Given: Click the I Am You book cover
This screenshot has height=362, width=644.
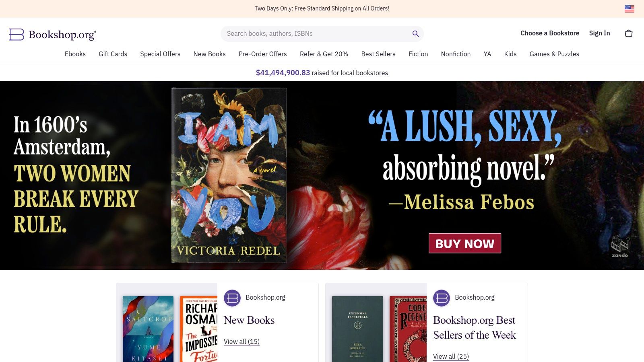Looking at the screenshot, I should click(x=229, y=175).
